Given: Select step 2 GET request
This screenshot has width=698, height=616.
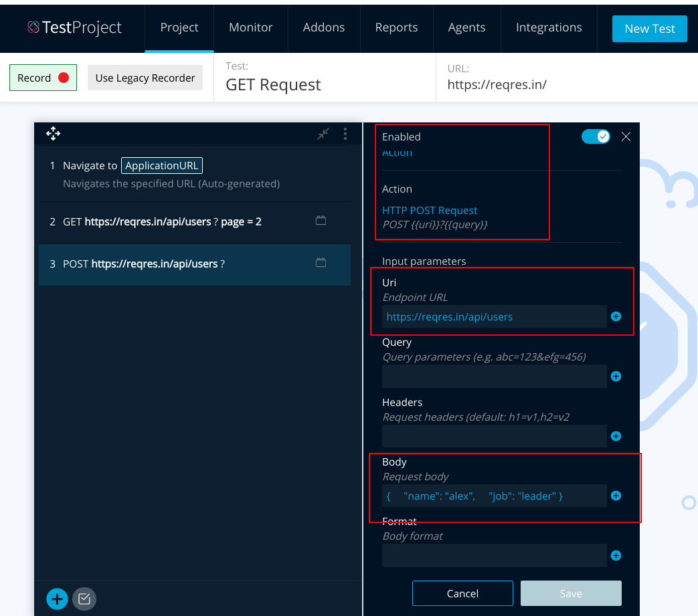Looking at the screenshot, I should (195, 221).
